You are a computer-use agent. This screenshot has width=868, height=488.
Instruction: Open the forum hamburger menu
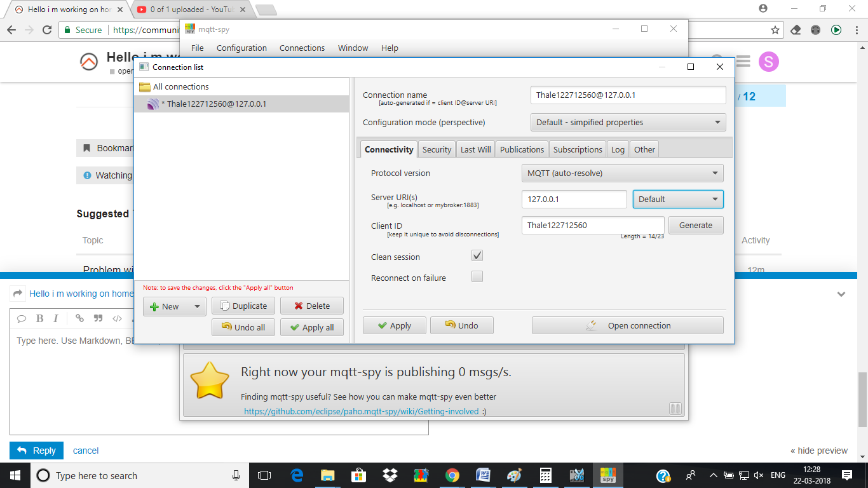pyautogui.click(x=743, y=61)
